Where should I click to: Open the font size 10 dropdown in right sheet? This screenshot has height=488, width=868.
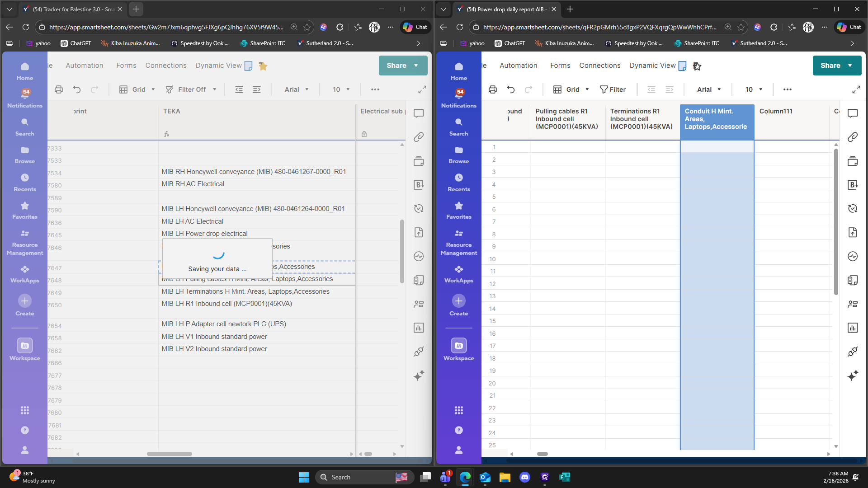point(754,89)
